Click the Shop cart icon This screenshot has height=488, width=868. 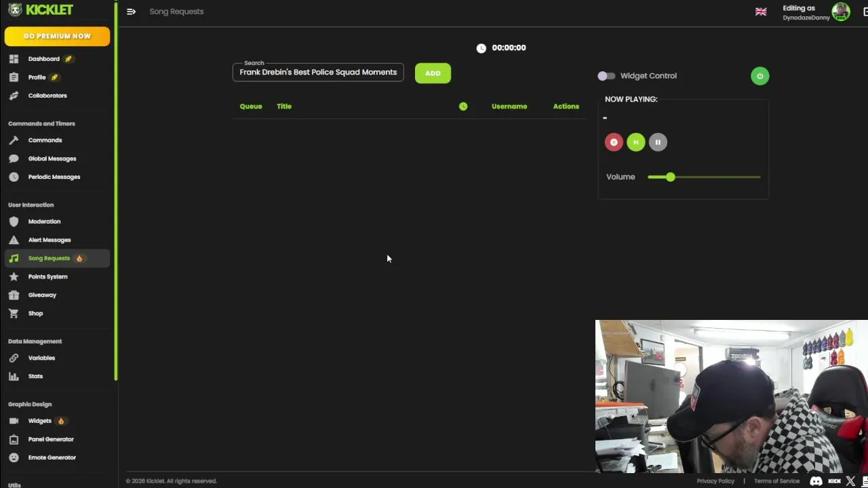pos(14,313)
